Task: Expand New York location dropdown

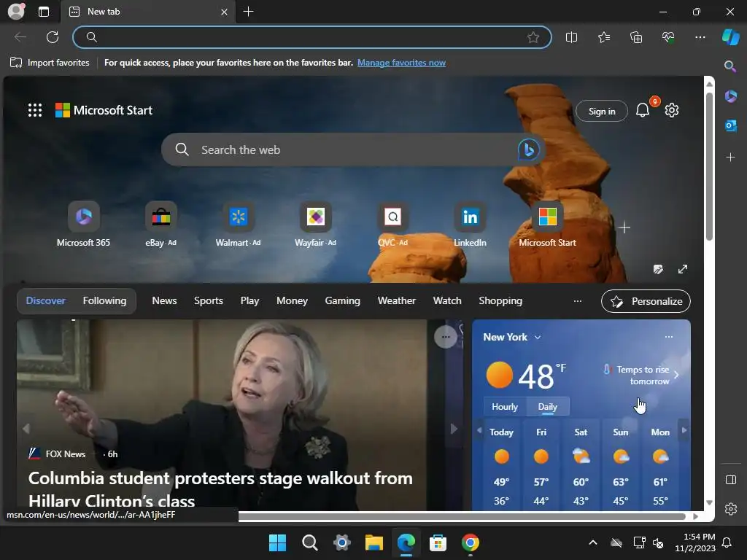Action: [538, 337]
